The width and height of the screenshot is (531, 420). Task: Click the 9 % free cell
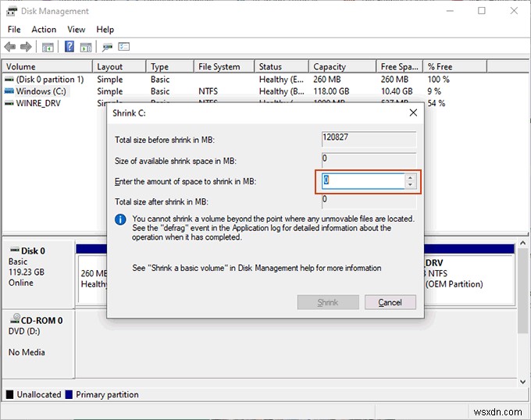434,91
